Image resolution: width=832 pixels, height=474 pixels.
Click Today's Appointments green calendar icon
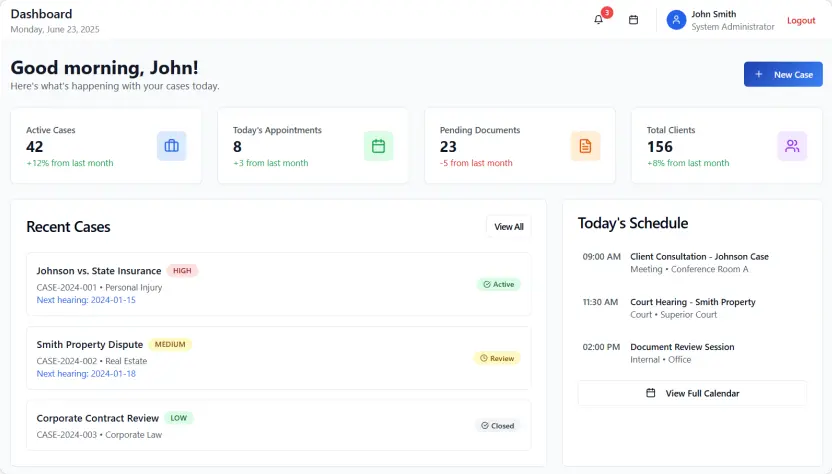point(378,146)
